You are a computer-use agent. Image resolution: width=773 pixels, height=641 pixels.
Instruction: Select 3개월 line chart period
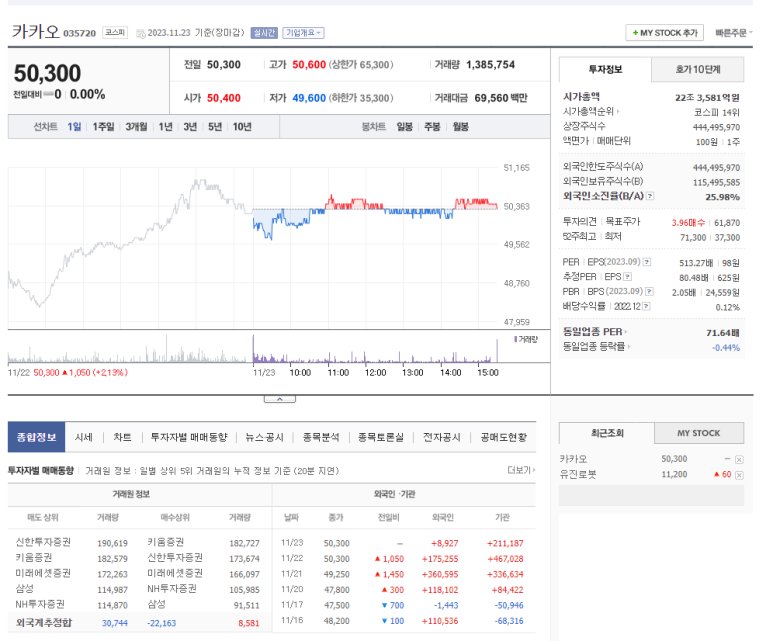click(x=136, y=127)
